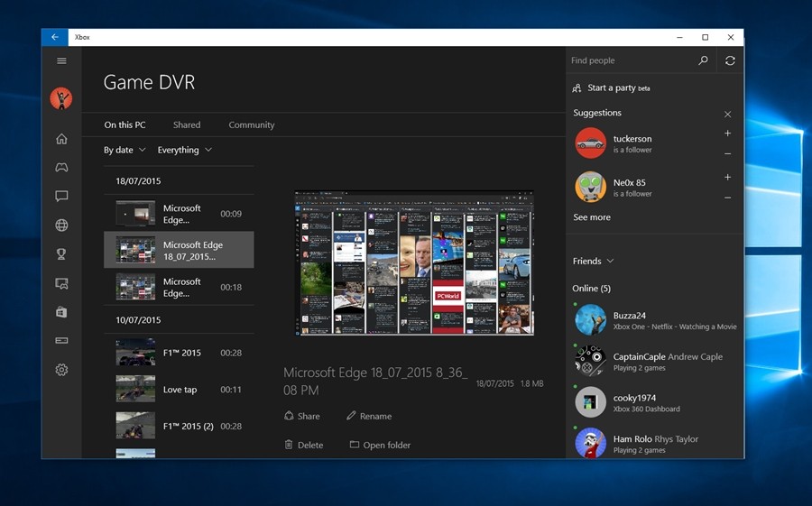812x506 pixels.
Task: Click the search magnifier icon
Action: click(x=704, y=60)
